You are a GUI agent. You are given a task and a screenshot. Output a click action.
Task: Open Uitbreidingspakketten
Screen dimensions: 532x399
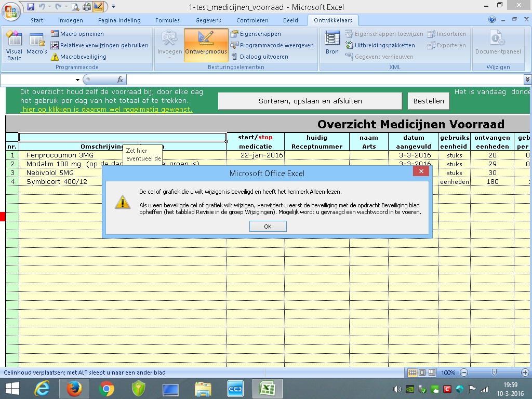pyautogui.click(x=380, y=45)
